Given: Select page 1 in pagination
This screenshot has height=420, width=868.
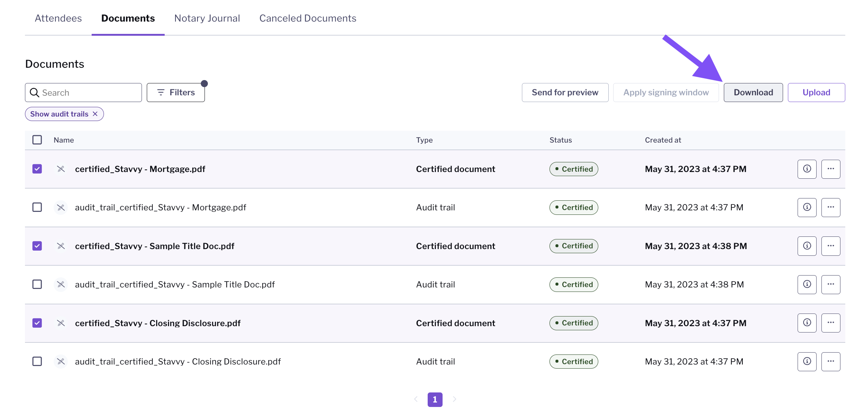Looking at the screenshot, I should 435,400.
